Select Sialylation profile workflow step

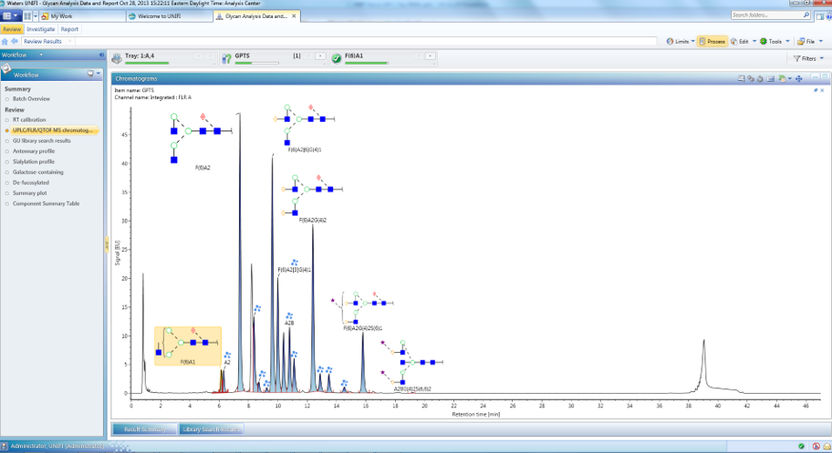pyautogui.click(x=33, y=162)
